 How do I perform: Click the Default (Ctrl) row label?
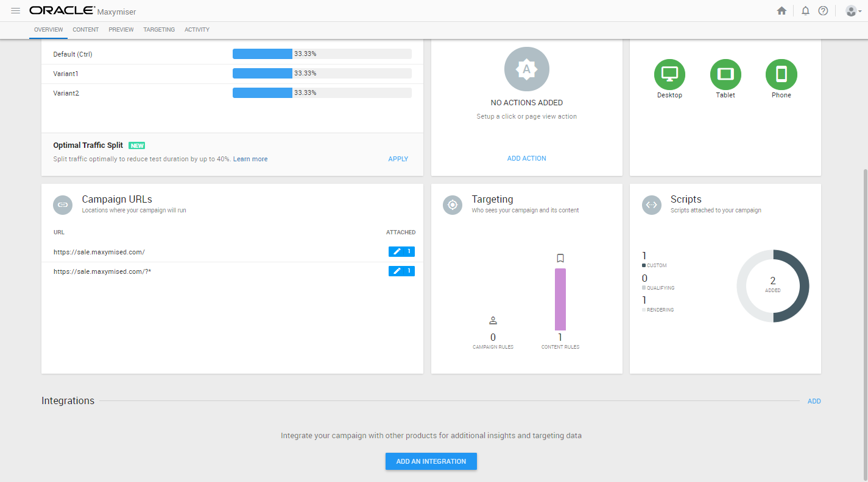(72, 54)
